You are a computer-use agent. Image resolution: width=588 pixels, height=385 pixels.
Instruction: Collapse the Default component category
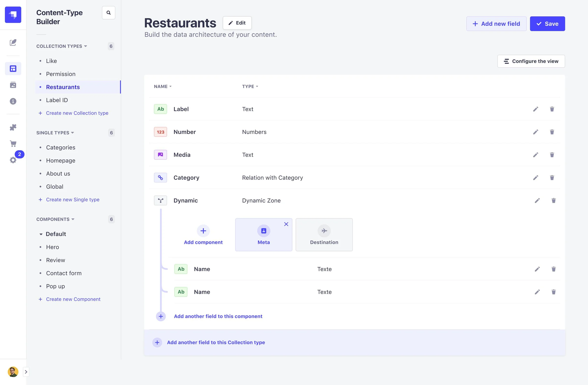point(41,234)
